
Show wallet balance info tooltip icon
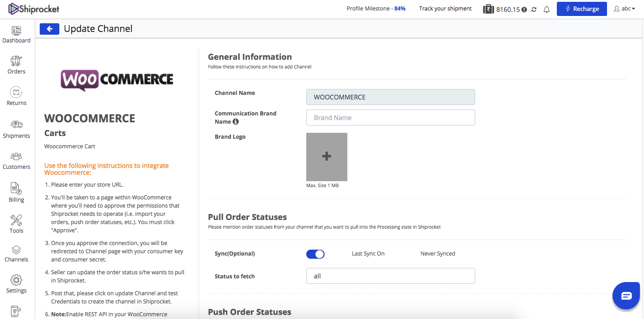tap(524, 10)
